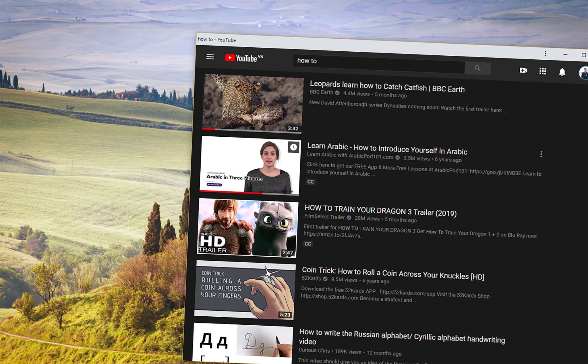Open the account avatar menu
The width and height of the screenshot is (588, 364).
pos(583,73)
